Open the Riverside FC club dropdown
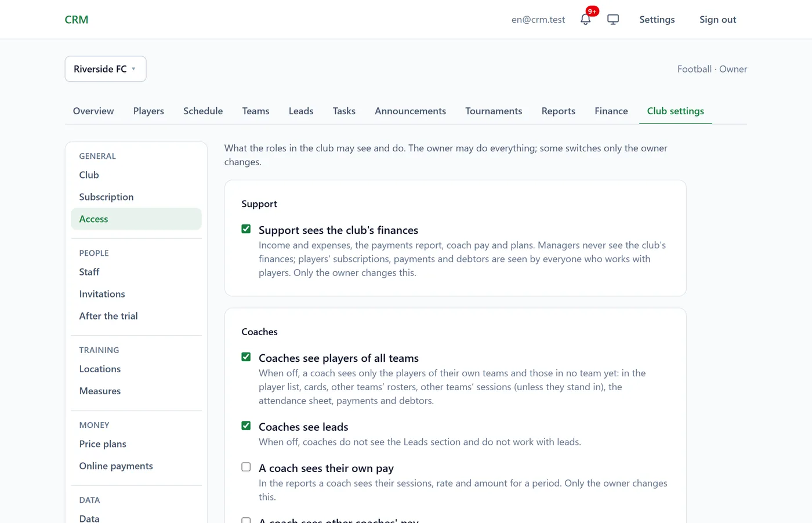Screen dimensions: 812x523 click(106, 69)
